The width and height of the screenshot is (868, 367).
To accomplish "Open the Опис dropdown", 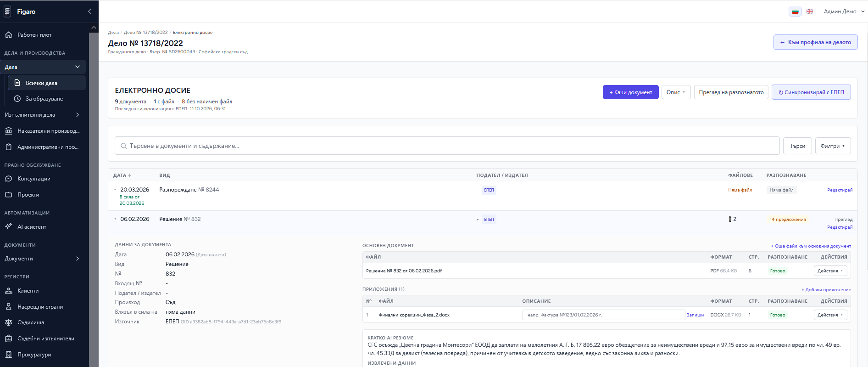I will 676,92.
